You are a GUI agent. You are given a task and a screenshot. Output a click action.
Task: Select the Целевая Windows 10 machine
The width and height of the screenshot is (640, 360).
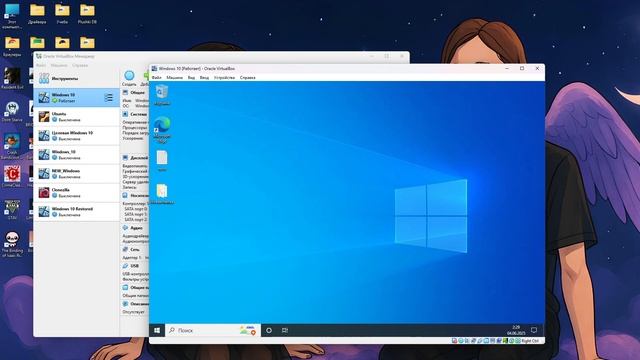pos(77,136)
